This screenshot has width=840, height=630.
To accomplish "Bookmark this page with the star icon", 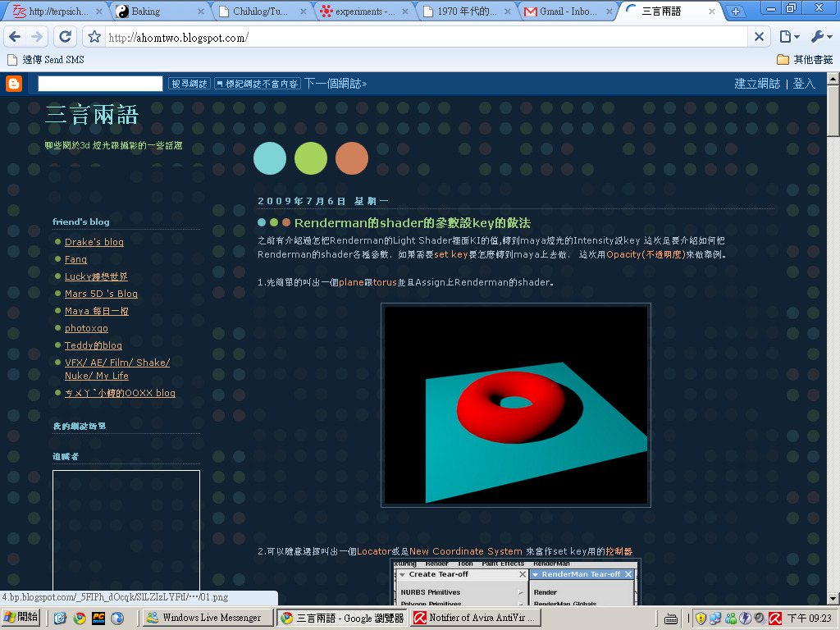I will point(94,37).
